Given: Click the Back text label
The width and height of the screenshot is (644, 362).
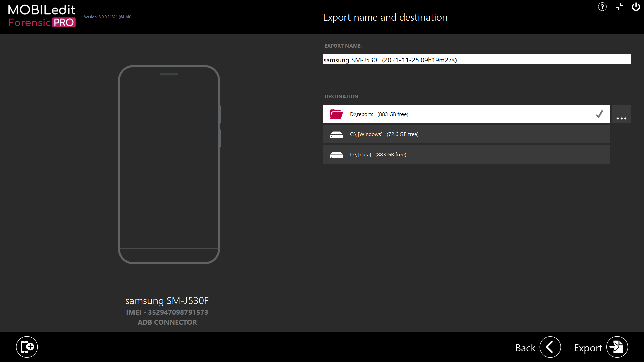Looking at the screenshot, I should coord(525,348).
